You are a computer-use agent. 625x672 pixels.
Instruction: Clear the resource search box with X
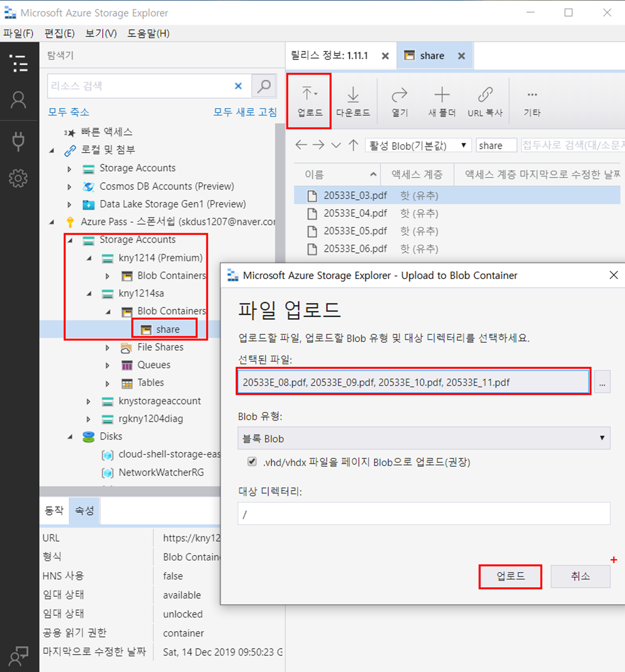pos(238,86)
